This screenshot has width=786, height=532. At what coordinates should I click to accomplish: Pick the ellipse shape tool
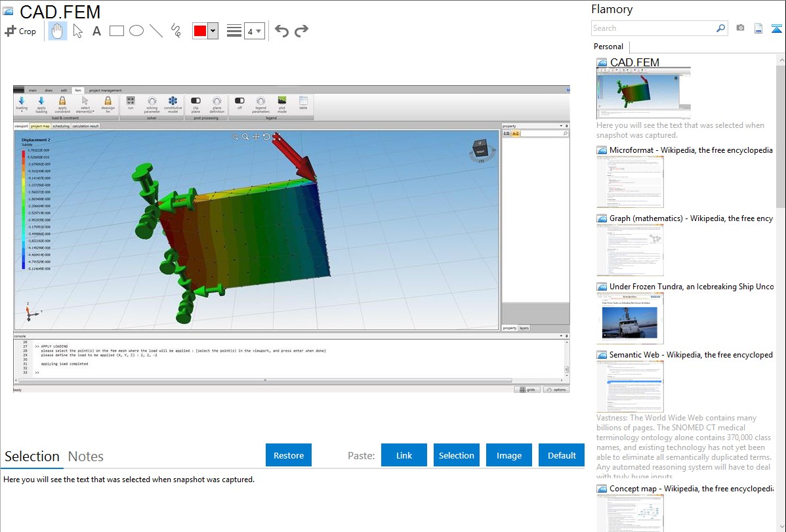coord(136,31)
